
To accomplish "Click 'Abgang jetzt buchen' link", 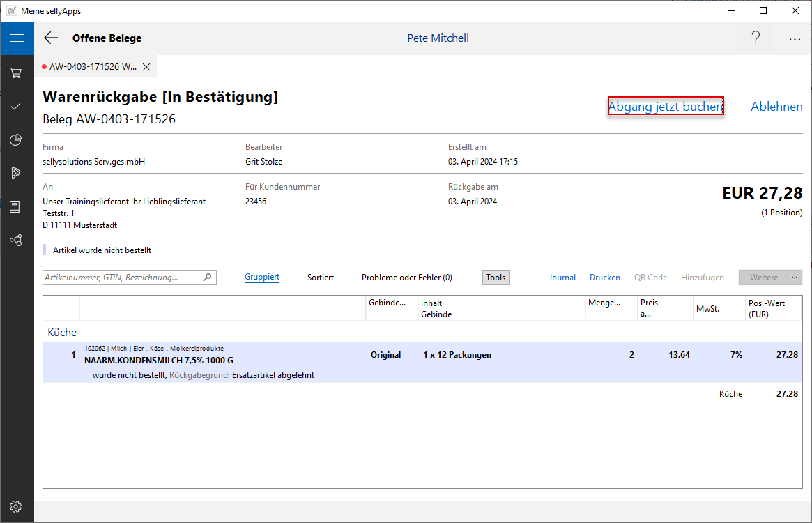I will 666,107.
